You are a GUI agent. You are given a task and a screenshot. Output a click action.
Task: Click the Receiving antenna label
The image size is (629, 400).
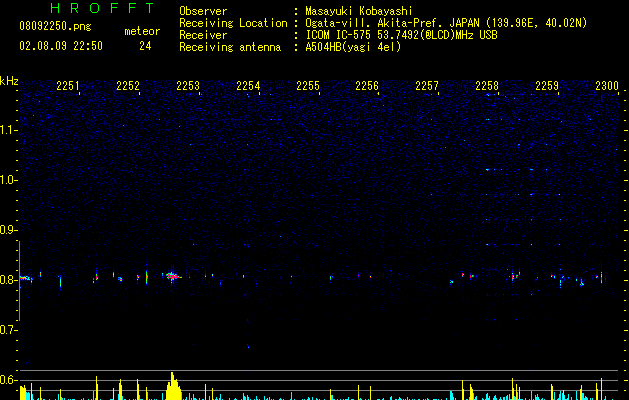(230, 47)
